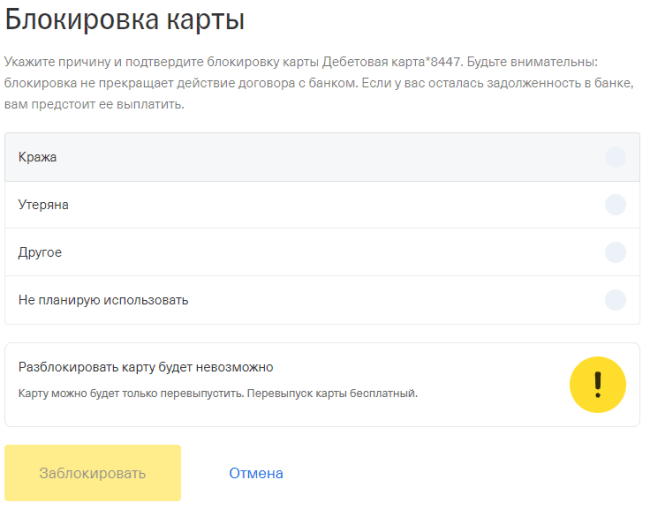Click "вам предстоит ее выплатить" description line
650x510 pixels.
click(x=95, y=105)
